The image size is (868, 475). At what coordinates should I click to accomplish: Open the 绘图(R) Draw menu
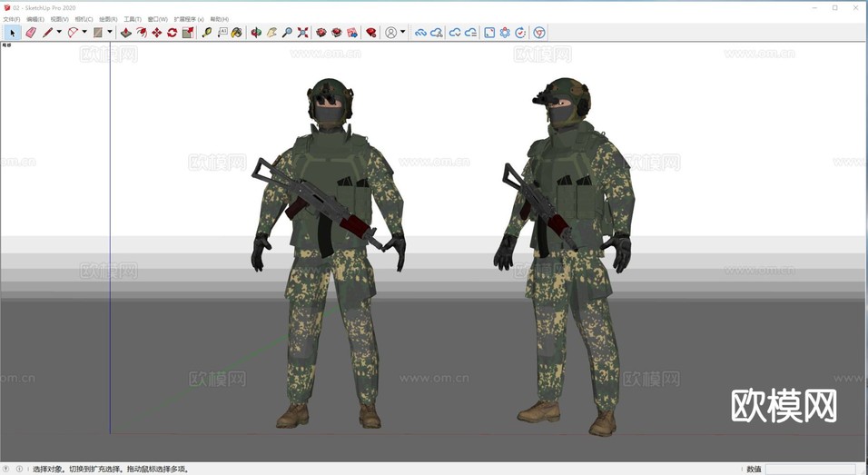coord(109,19)
